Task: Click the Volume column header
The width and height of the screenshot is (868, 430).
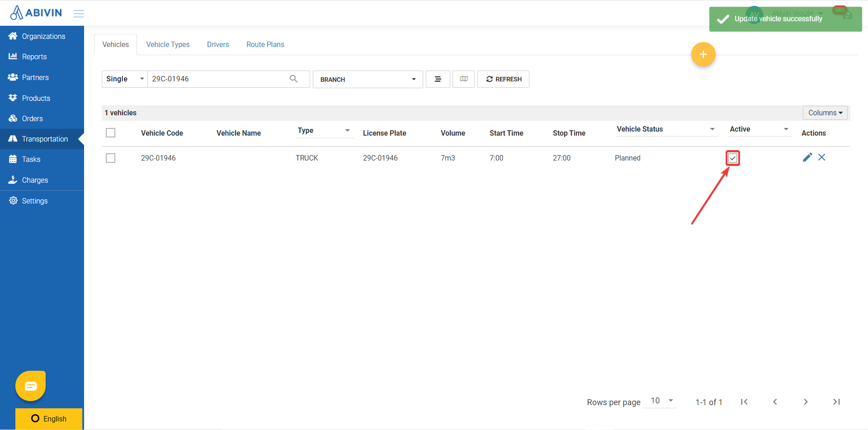Action: click(x=453, y=133)
